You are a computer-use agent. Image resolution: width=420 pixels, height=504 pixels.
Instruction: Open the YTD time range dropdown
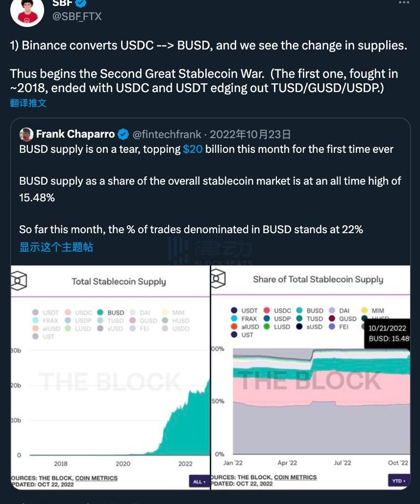pos(398,481)
